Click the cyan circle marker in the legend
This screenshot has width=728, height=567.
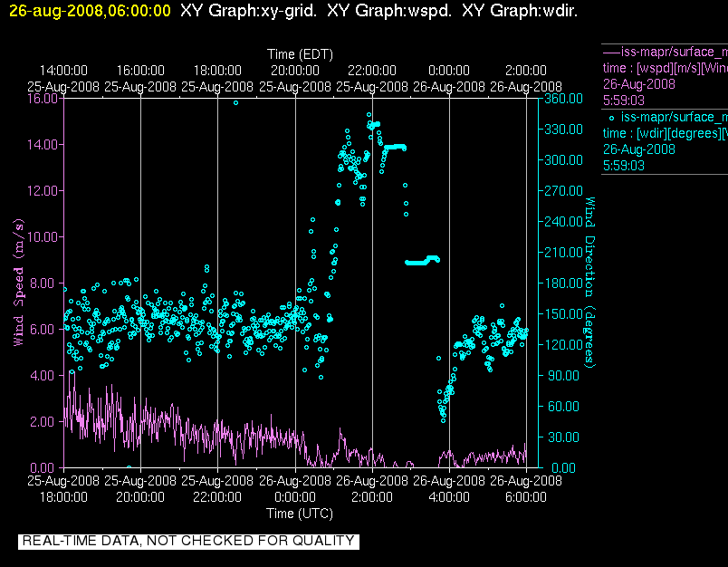611,118
